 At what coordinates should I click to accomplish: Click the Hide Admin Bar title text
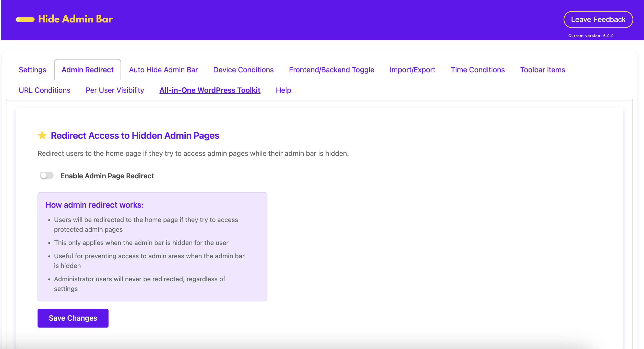[76, 19]
